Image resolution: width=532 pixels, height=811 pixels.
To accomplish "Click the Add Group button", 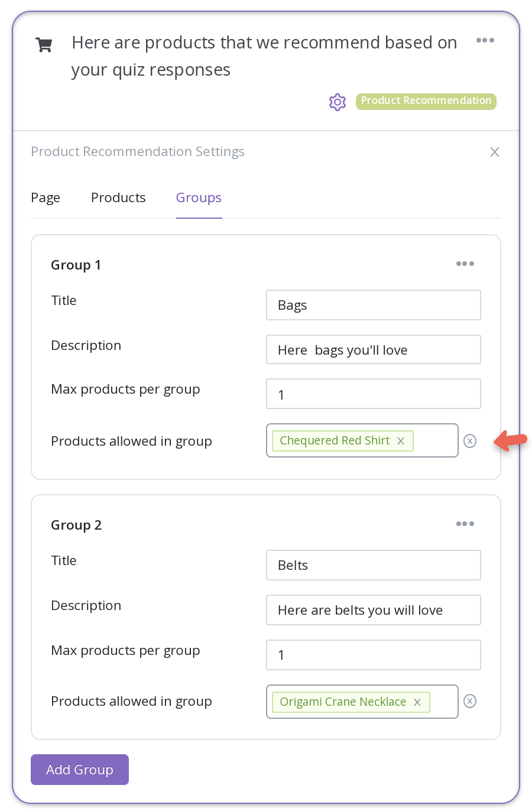I will [80, 770].
